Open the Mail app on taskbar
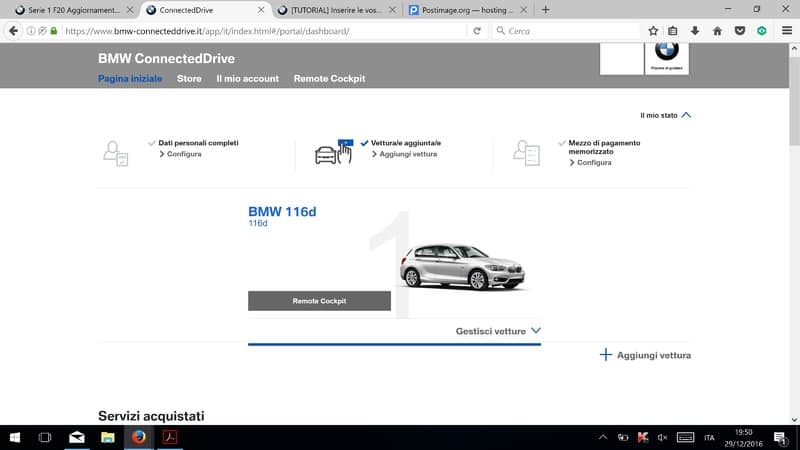800x450 pixels. tap(77, 437)
